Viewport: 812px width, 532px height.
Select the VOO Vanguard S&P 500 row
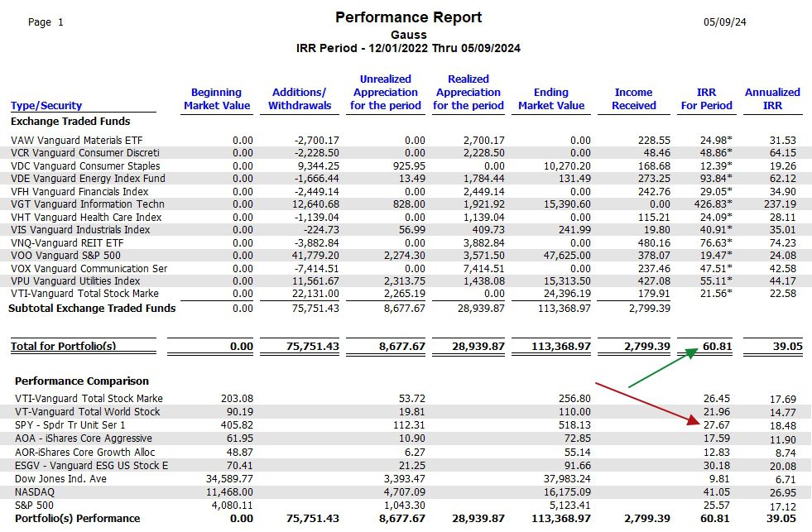[x=406, y=255]
